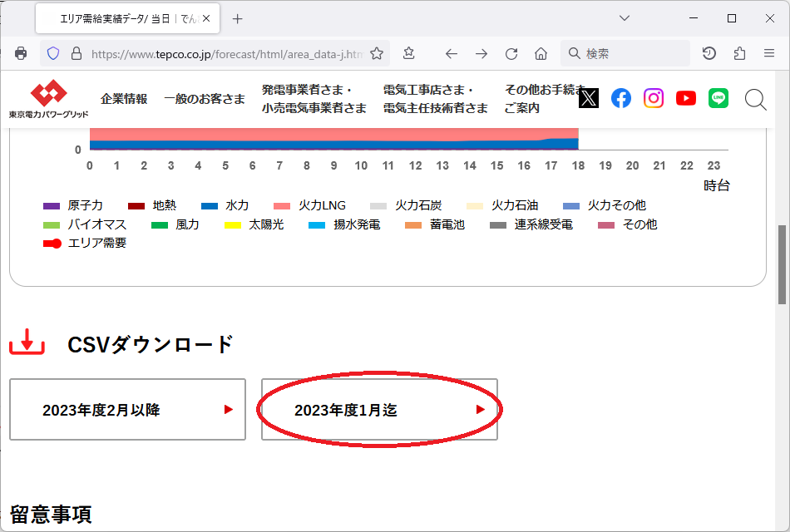Screen dimensions: 790x532
Task: Open the LINE social link
Action: [x=718, y=98]
